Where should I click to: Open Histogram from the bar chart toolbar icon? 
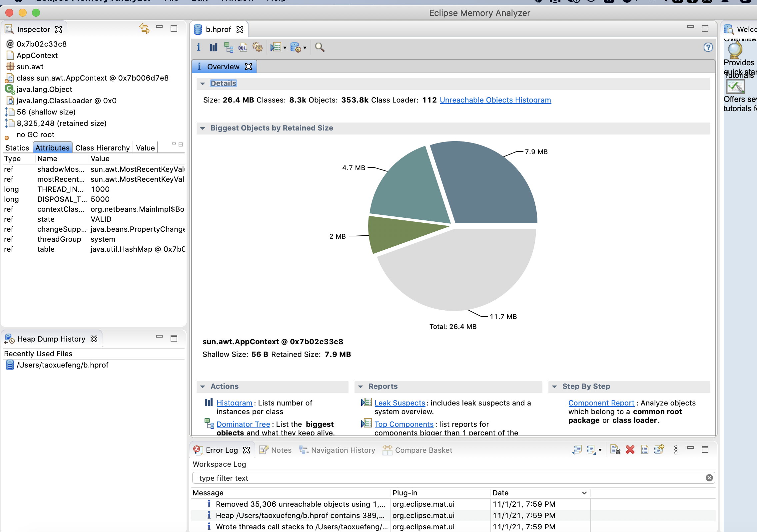pyautogui.click(x=213, y=47)
